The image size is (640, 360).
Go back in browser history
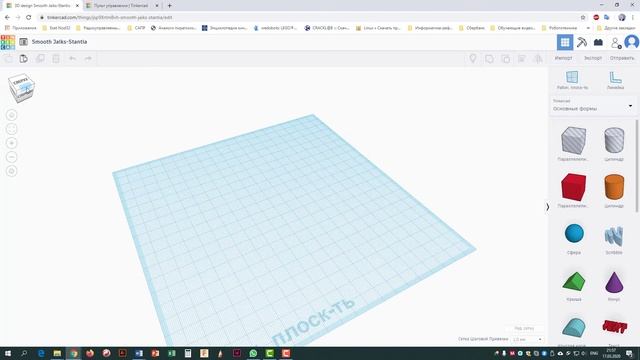coord(7,18)
